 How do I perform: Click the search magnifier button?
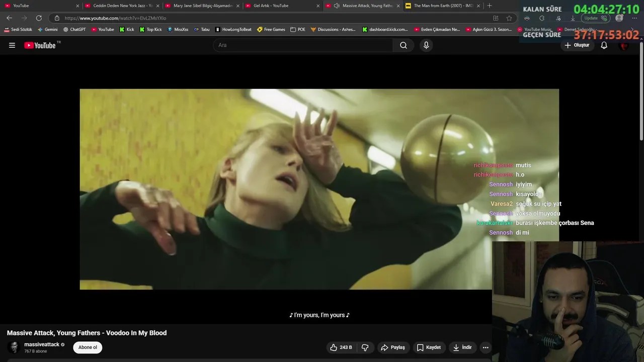pos(404,45)
